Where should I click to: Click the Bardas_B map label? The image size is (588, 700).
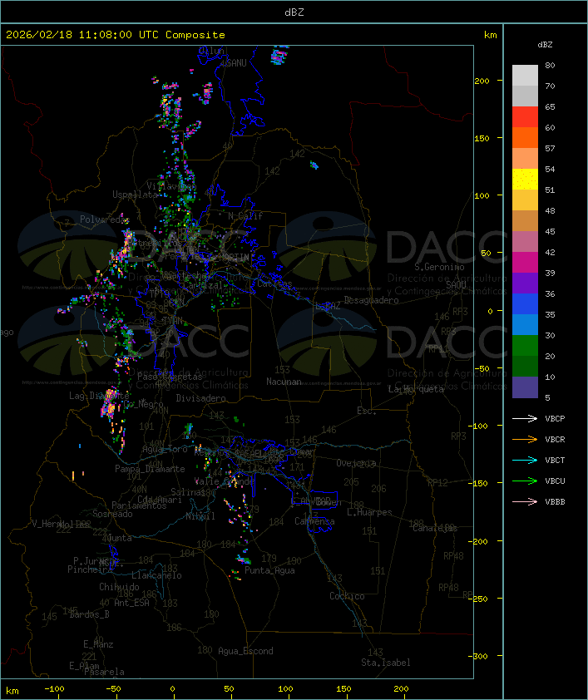89,614
